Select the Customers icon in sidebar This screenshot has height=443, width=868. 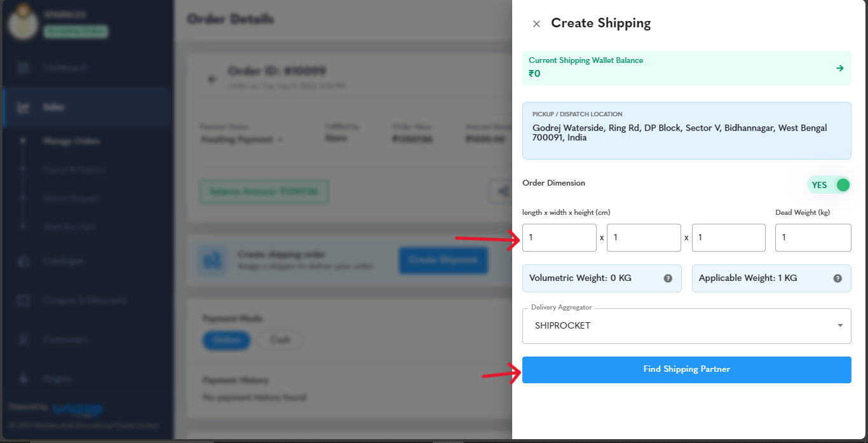tap(24, 339)
